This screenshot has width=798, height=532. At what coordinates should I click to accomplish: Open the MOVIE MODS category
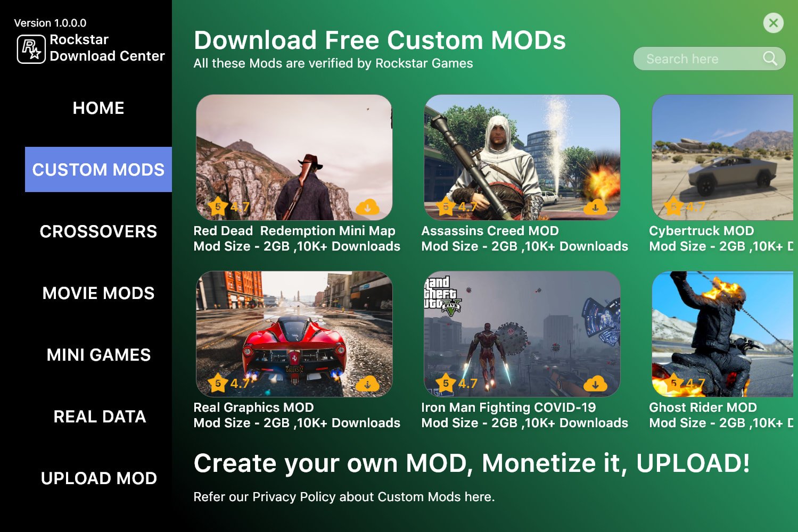tap(98, 293)
